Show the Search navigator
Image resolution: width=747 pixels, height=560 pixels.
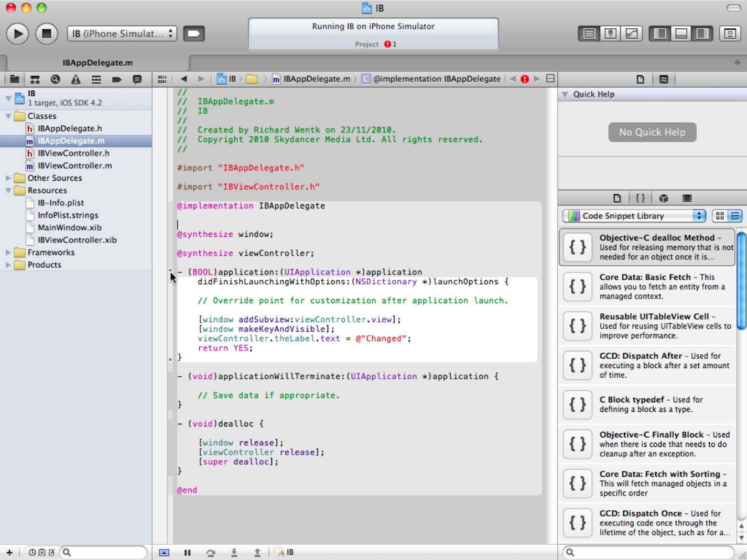pyautogui.click(x=55, y=79)
